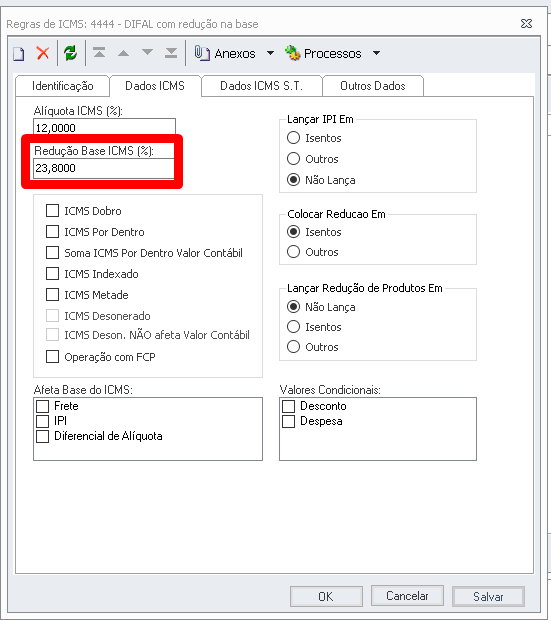Screen dimensions: 551x627
Task: Check ICMS Indexado option
Action: coord(52,274)
